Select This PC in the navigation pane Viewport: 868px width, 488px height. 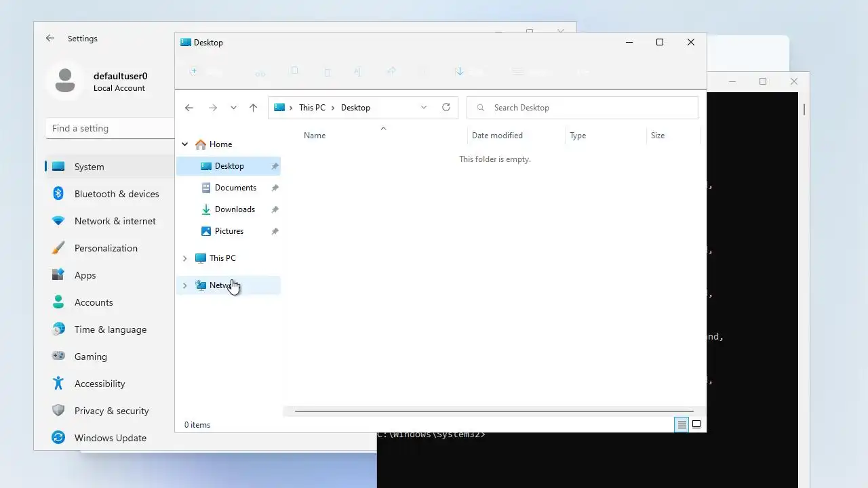tap(222, 258)
